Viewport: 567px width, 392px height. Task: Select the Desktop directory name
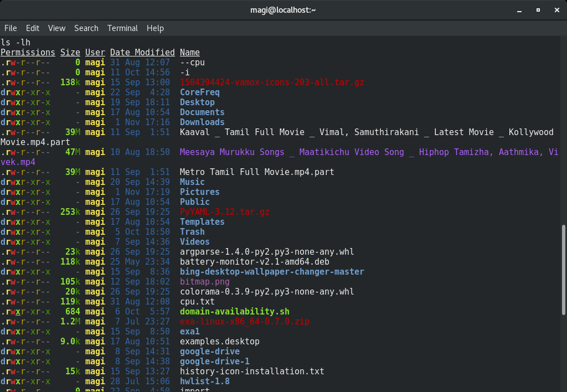click(x=198, y=102)
